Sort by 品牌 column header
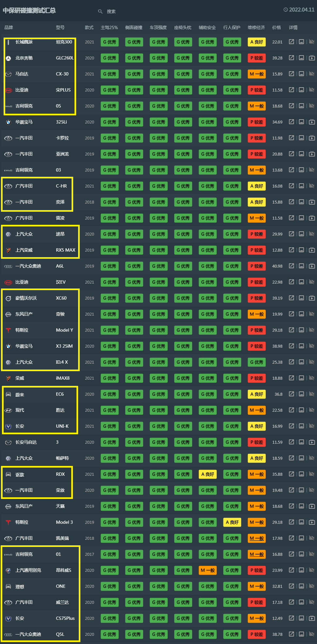The height and width of the screenshot is (644, 317). [x=8, y=27]
